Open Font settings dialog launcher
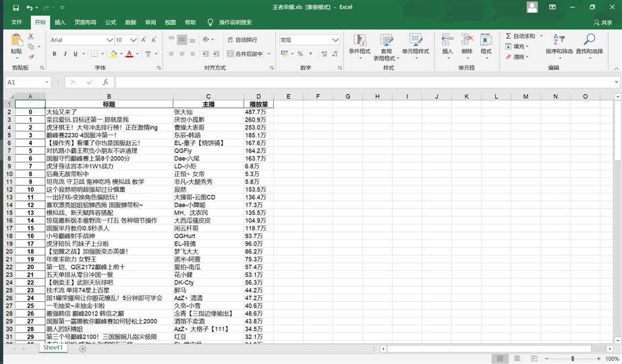Image resolution: width=622 pixels, height=364 pixels. [159, 68]
